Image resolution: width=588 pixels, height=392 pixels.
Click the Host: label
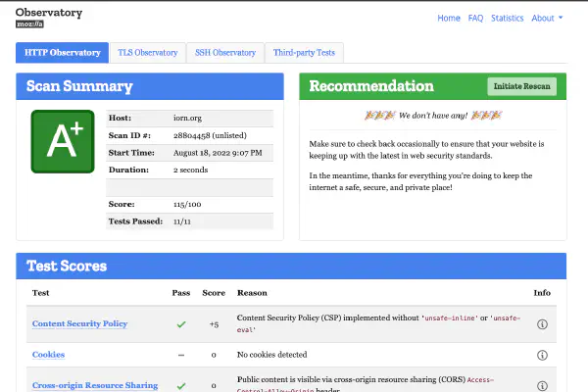120,118
